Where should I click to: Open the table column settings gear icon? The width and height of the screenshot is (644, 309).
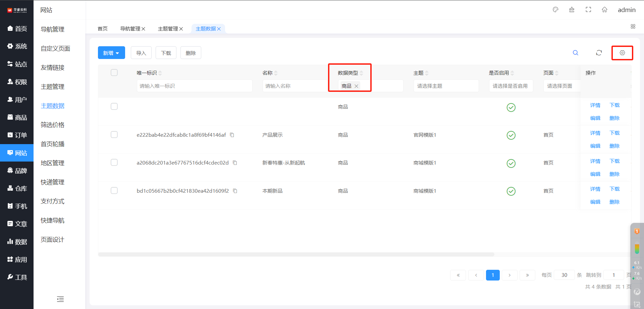tap(622, 53)
